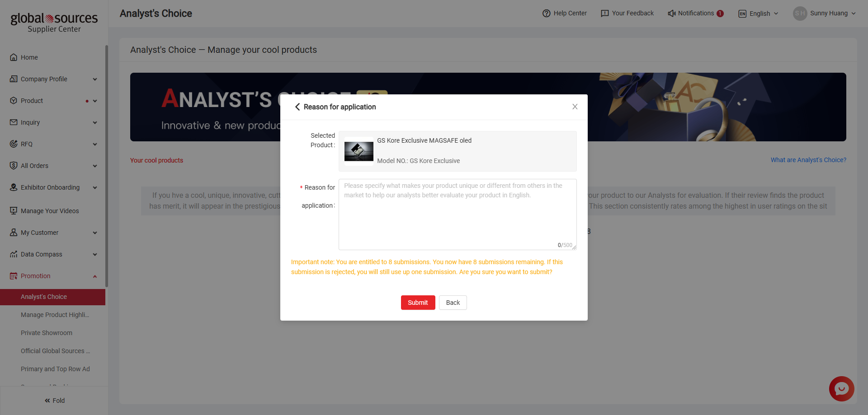The width and height of the screenshot is (868, 415).
Task: Open the Sunny Huang account dropdown
Action: [824, 14]
